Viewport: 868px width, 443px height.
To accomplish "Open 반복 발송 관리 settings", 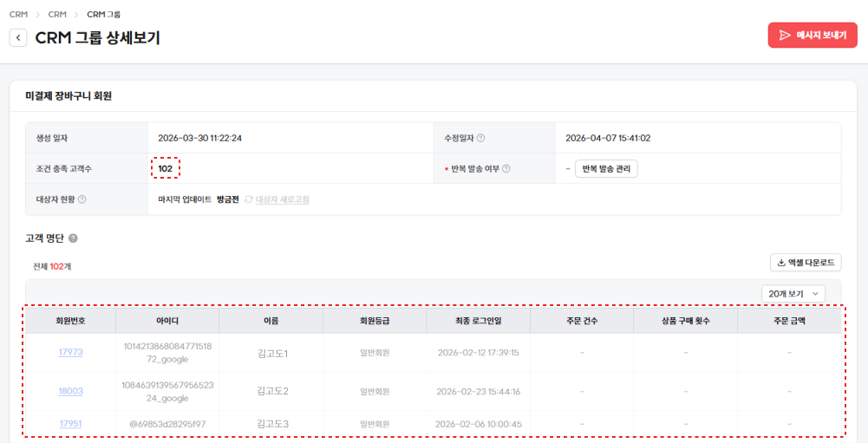I will pyautogui.click(x=606, y=169).
